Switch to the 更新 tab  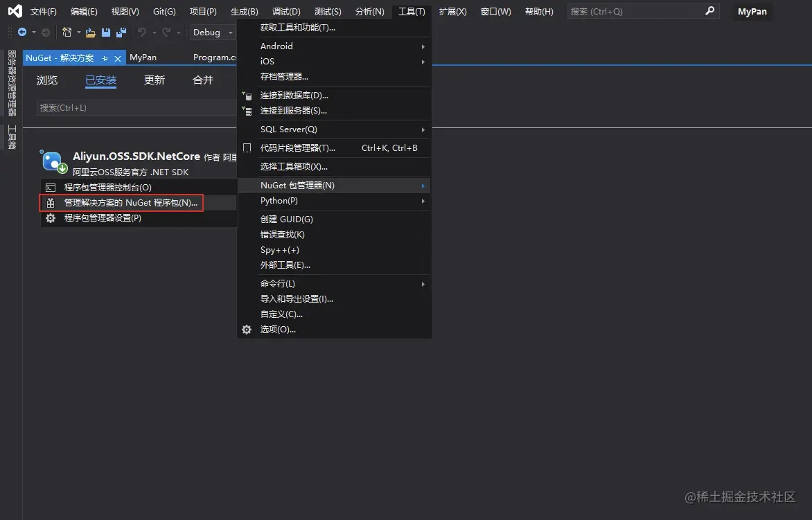pyautogui.click(x=155, y=80)
